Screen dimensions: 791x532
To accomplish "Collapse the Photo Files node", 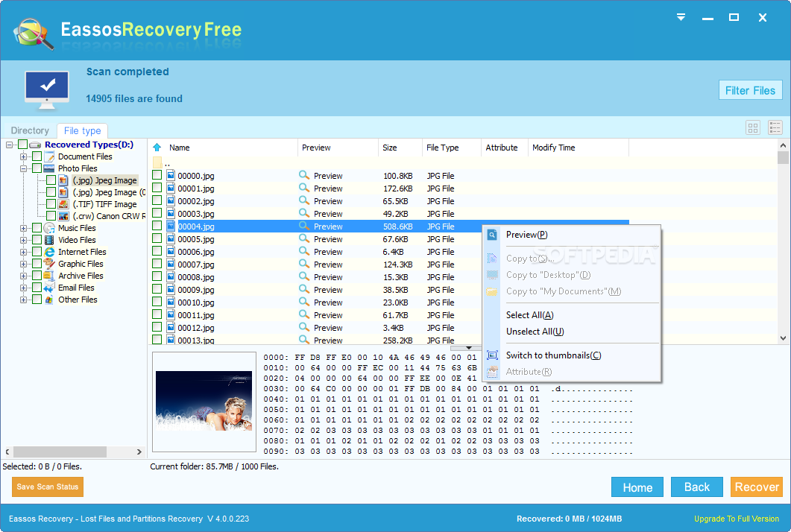I will [x=23, y=168].
